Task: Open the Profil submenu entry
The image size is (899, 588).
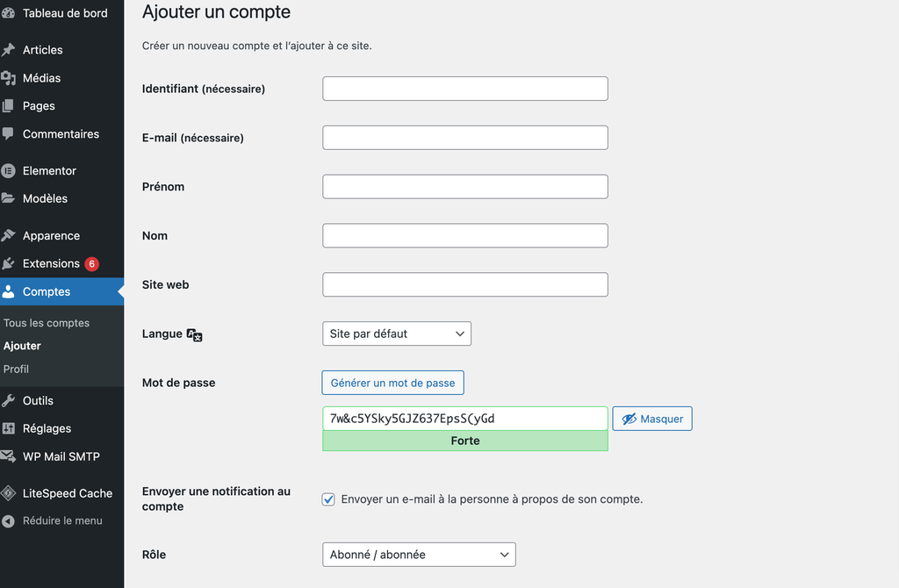Action: point(16,369)
